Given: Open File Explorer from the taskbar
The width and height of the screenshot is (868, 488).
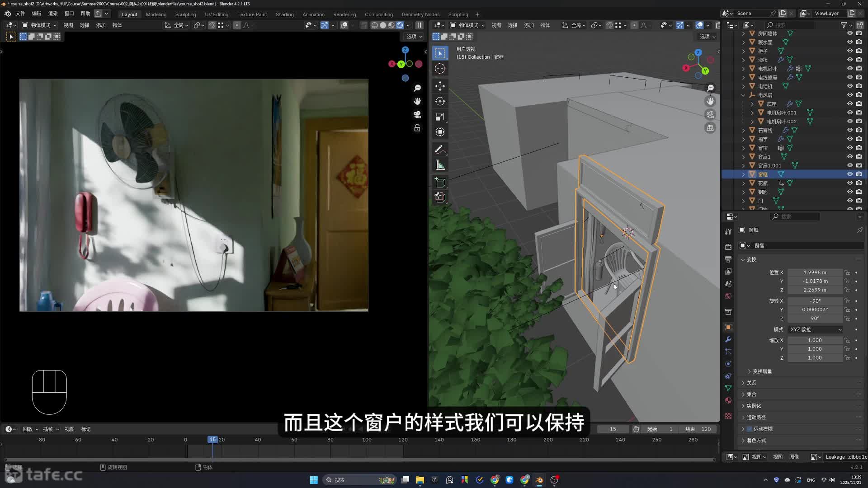Looking at the screenshot, I should 420,480.
